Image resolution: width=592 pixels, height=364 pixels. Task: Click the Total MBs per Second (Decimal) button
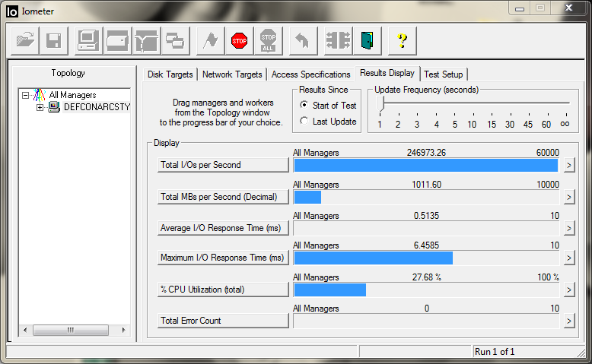click(x=224, y=197)
